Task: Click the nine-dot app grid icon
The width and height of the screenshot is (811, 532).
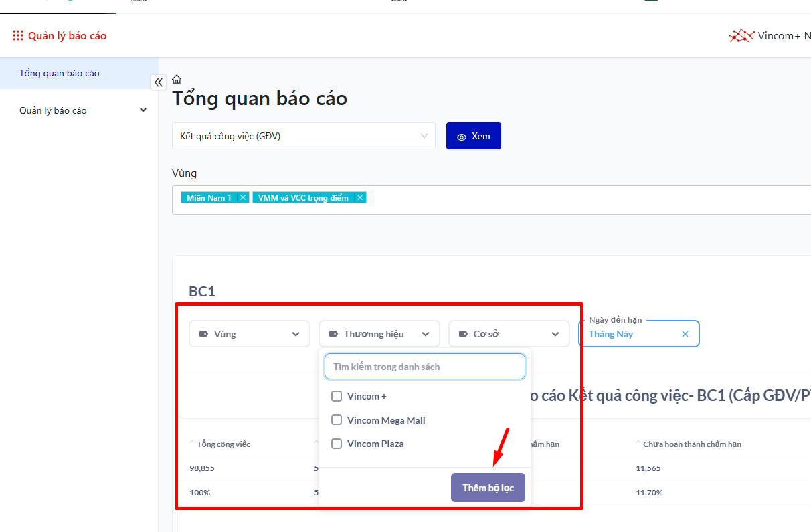Action: pyautogui.click(x=18, y=36)
